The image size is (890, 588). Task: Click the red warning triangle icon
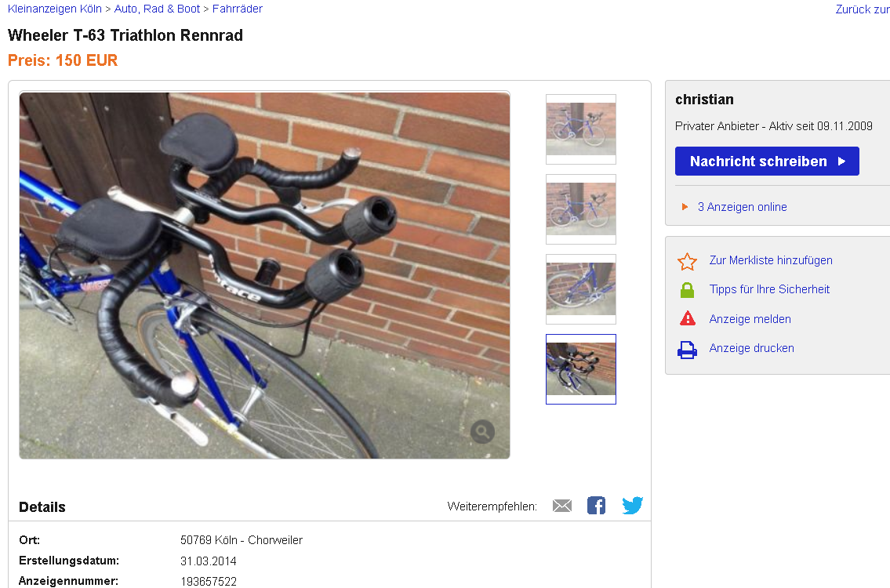(688, 318)
